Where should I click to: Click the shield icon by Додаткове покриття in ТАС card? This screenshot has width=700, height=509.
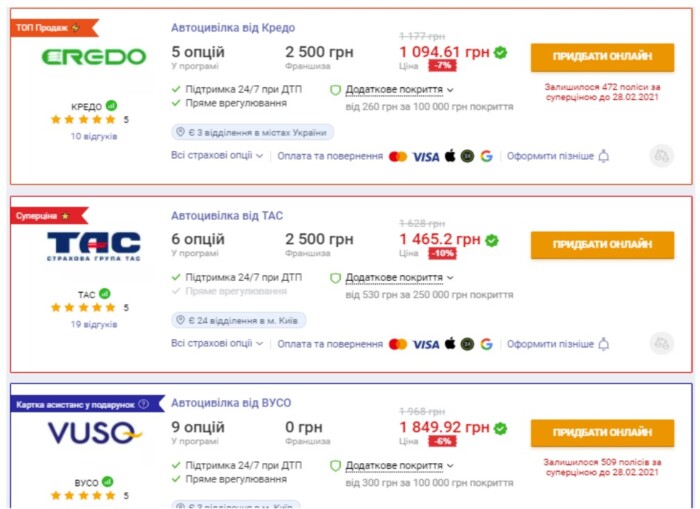coord(336,278)
